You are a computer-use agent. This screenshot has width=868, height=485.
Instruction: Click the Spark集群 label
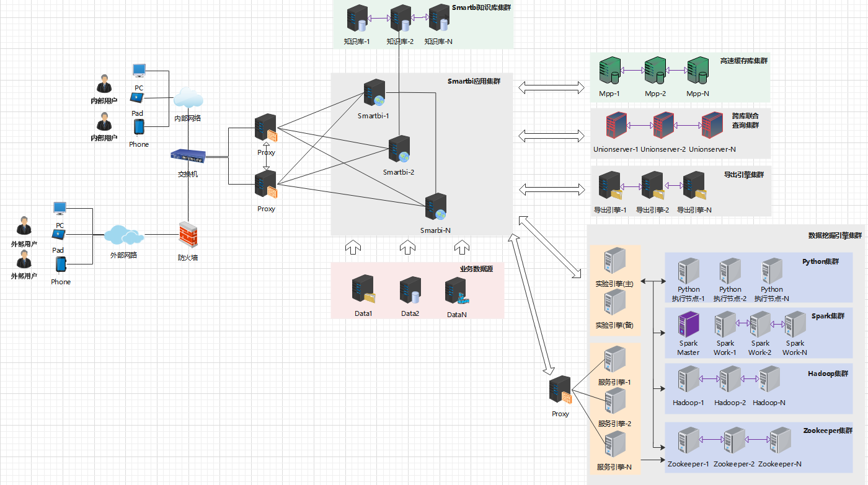pyautogui.click(x=828, y=316)
